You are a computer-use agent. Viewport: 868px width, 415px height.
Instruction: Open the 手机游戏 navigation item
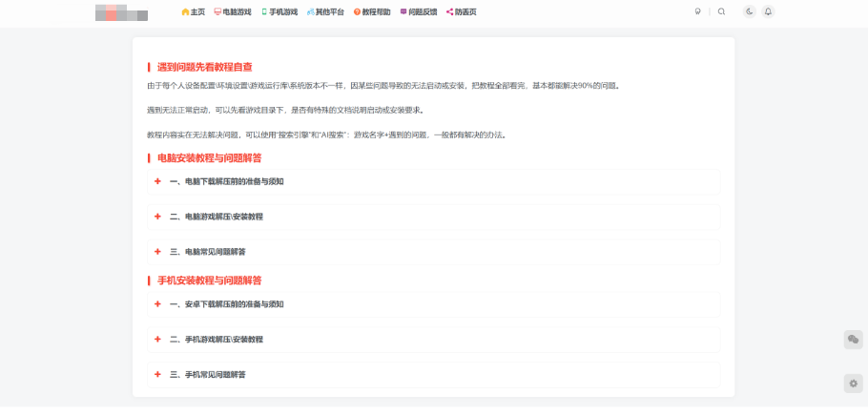click(x=279, y=11)
